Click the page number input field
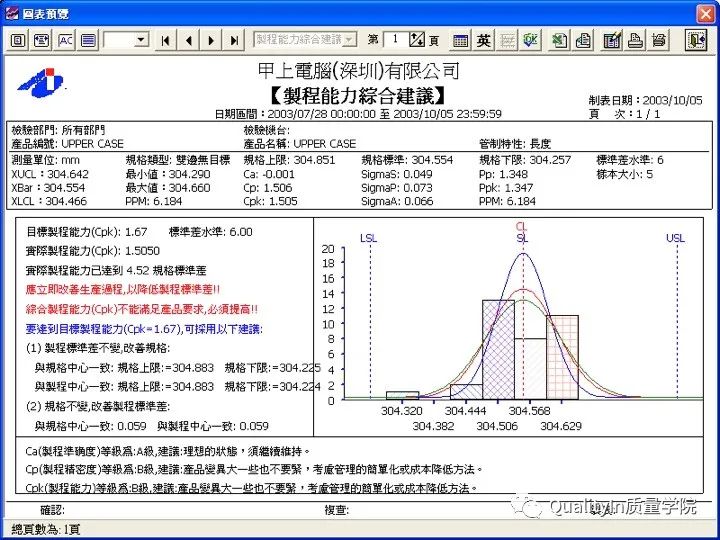The width and height of the screenshot is (720, 540). (395, 39)
